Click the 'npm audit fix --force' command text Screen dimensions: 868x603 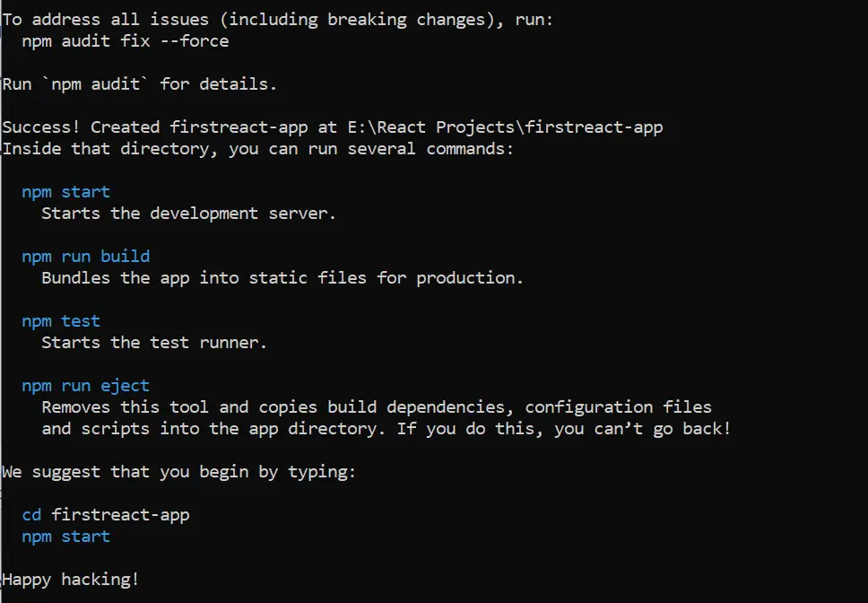click(x=126, y=41)
